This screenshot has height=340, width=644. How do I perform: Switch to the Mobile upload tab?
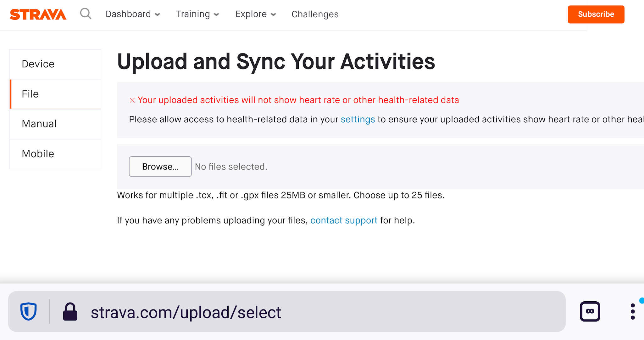(x=55, y=154)
